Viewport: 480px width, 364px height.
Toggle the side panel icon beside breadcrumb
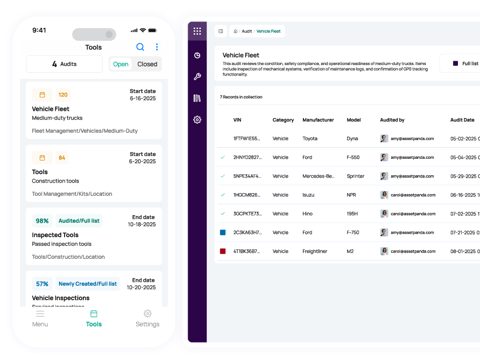(221, 31)
